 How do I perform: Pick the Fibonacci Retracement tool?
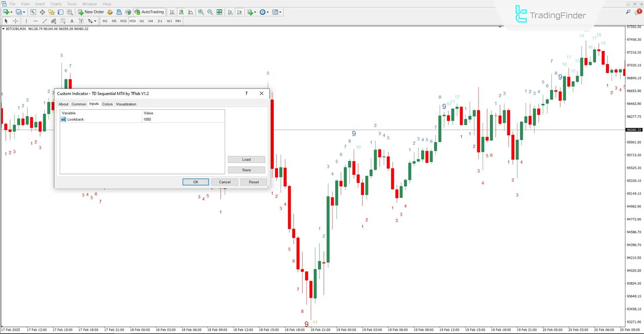(63, 21)
